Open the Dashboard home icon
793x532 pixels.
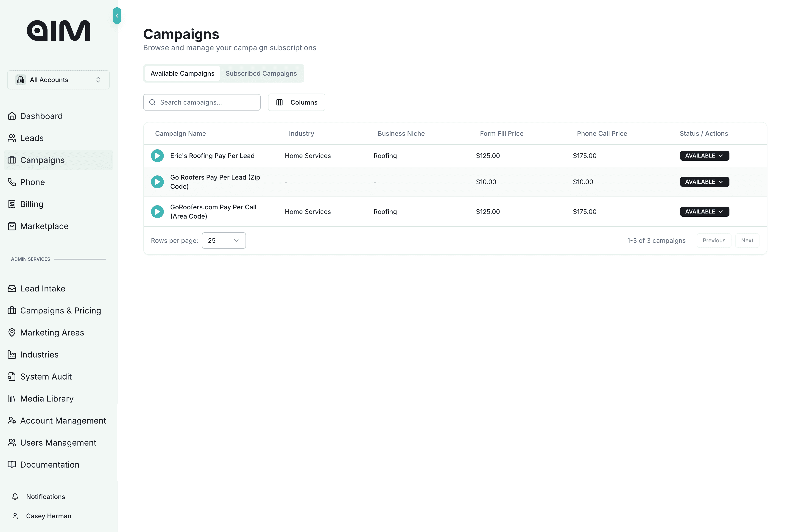[x=12, y=116]
